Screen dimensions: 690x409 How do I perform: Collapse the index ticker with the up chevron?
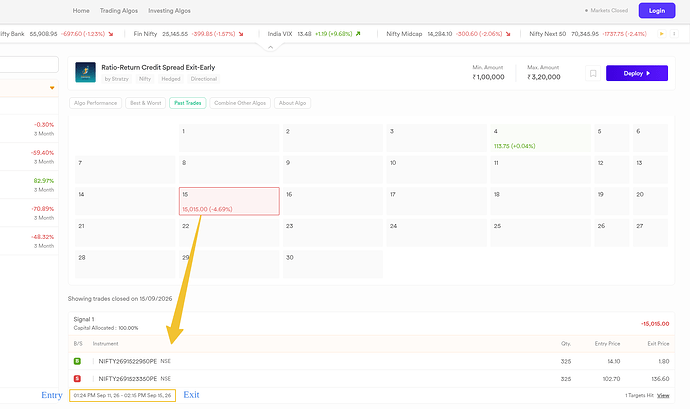[x=271, y=47]
